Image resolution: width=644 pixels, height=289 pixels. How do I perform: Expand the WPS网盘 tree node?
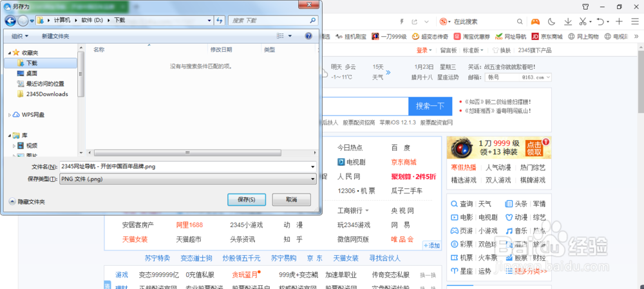[10, 114]
